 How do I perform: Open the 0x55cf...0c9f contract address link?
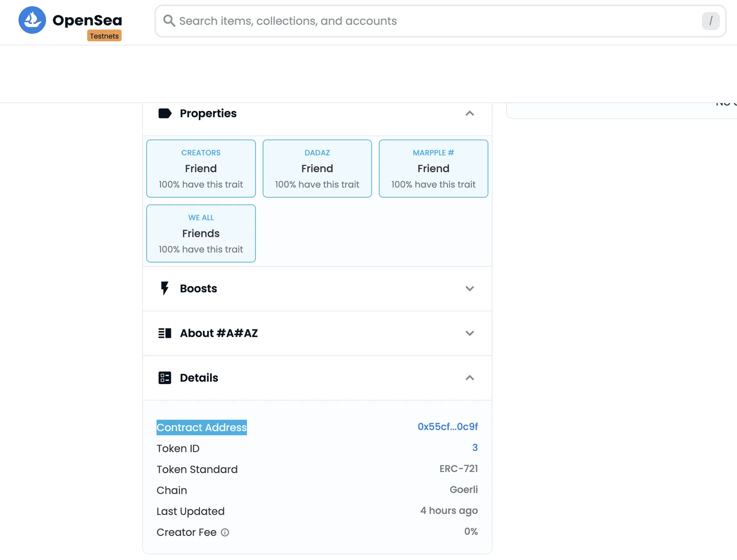(447, 427)
